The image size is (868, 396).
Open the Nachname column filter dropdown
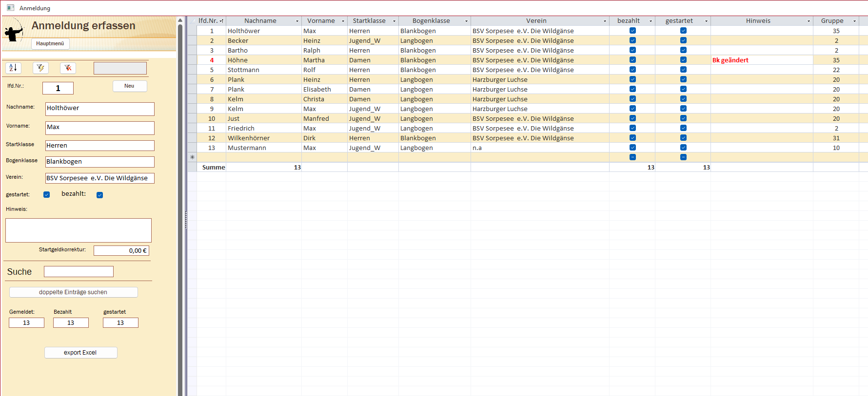coord(297,21)
